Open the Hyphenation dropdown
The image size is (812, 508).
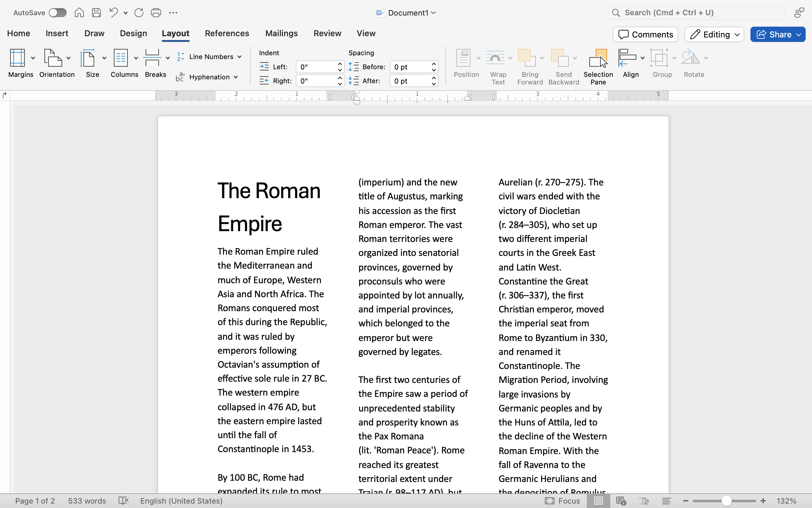[207, 77]
